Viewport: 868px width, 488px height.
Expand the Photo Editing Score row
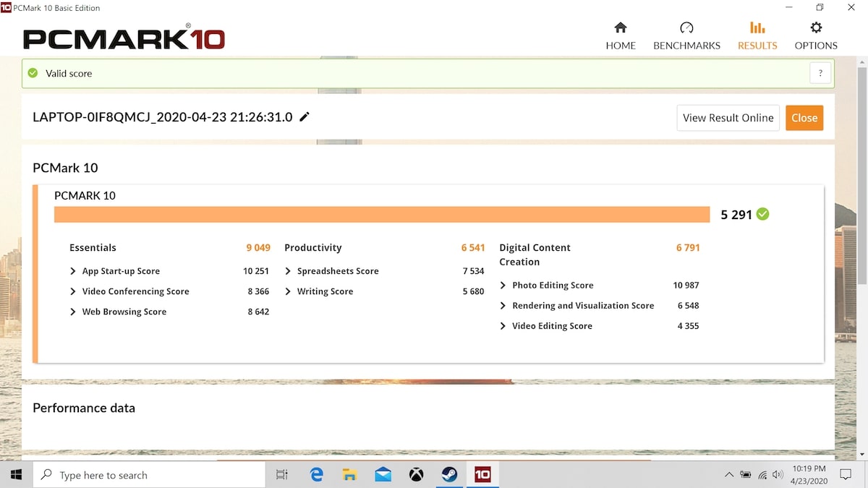pos(503,286)
